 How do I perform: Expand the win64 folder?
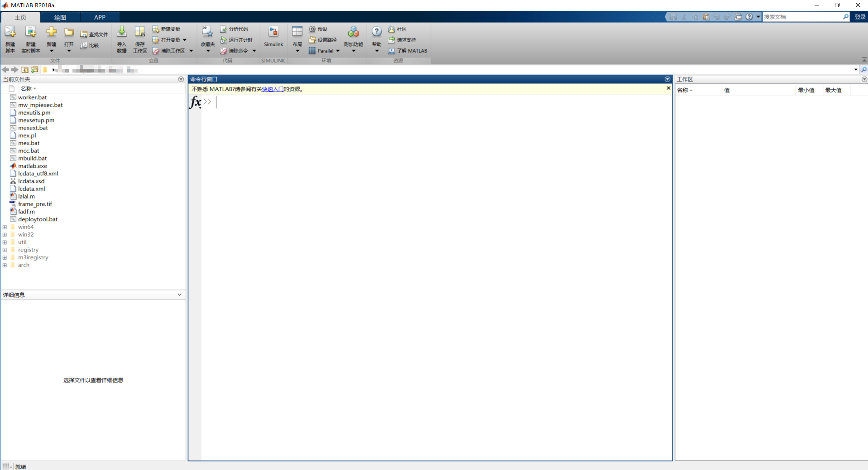pyautogui.click(x=5, y=227)
